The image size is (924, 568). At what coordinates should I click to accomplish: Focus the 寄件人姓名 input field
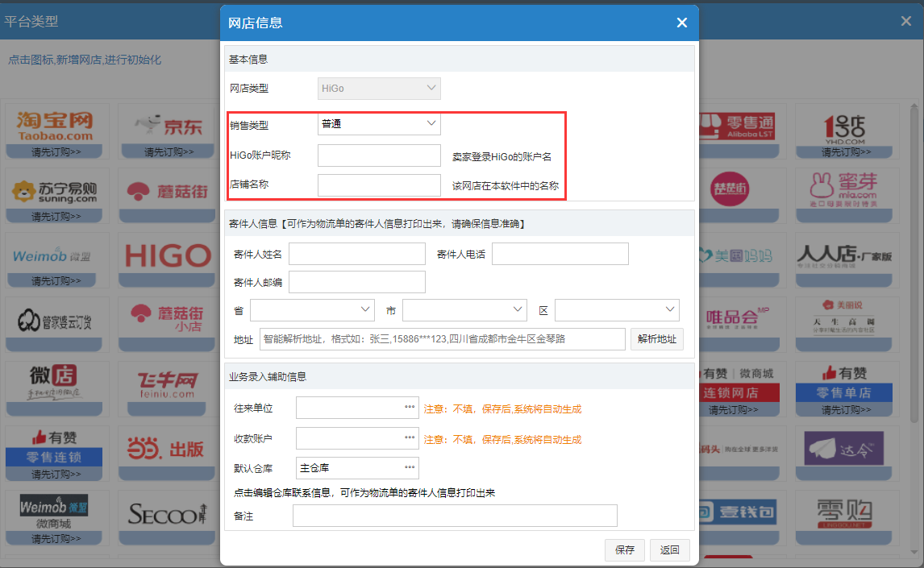[x=357, y=254]
